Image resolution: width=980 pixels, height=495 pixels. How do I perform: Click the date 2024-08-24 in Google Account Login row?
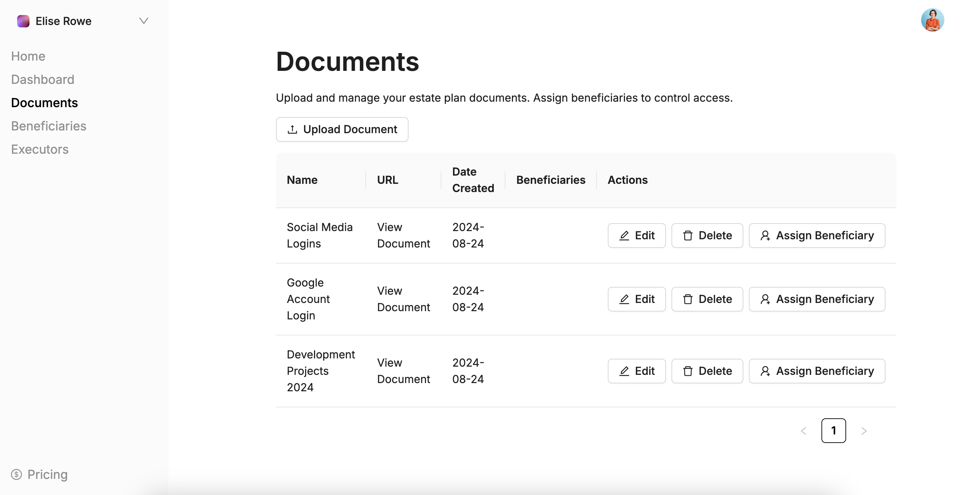(x=468, y=299)
